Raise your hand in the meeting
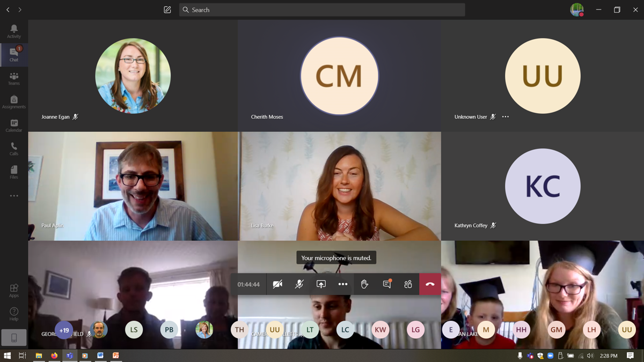 (364, 284)
